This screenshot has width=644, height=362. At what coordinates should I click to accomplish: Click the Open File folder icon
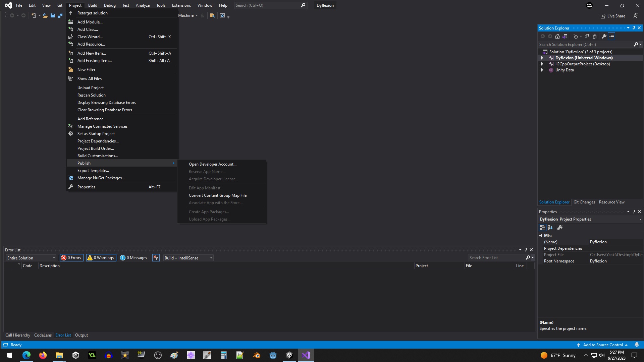(x=45, y=15)
